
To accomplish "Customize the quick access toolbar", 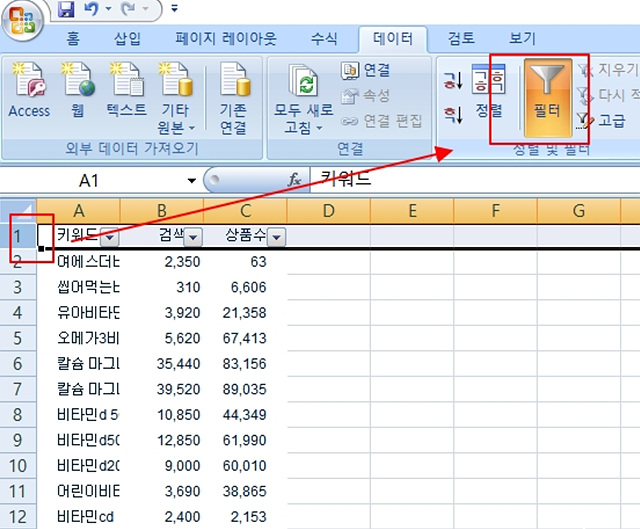I will (x=174, y=8).
